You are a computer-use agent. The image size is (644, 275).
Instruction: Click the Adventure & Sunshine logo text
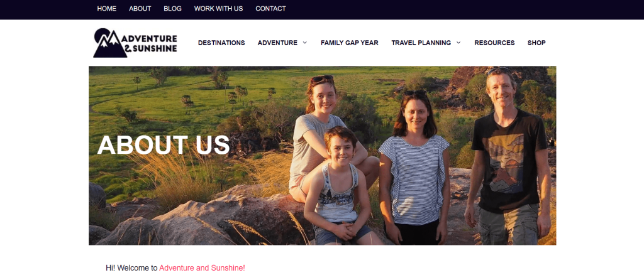coord(150,43)
